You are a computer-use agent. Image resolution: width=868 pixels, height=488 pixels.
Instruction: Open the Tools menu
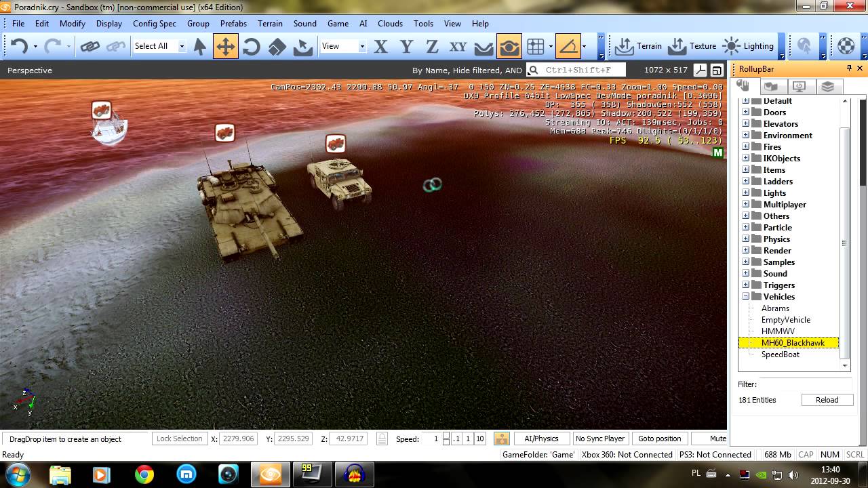click(423, 23)
